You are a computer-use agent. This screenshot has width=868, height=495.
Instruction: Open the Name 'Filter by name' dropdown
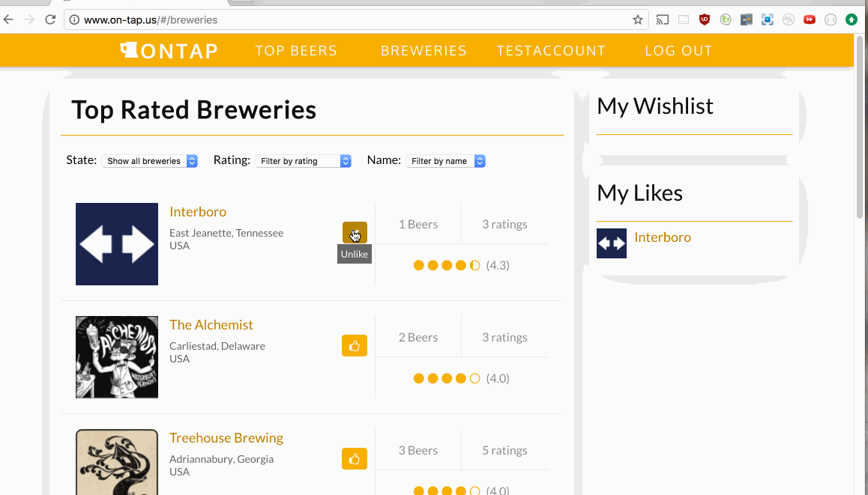(x=446, y=161)
